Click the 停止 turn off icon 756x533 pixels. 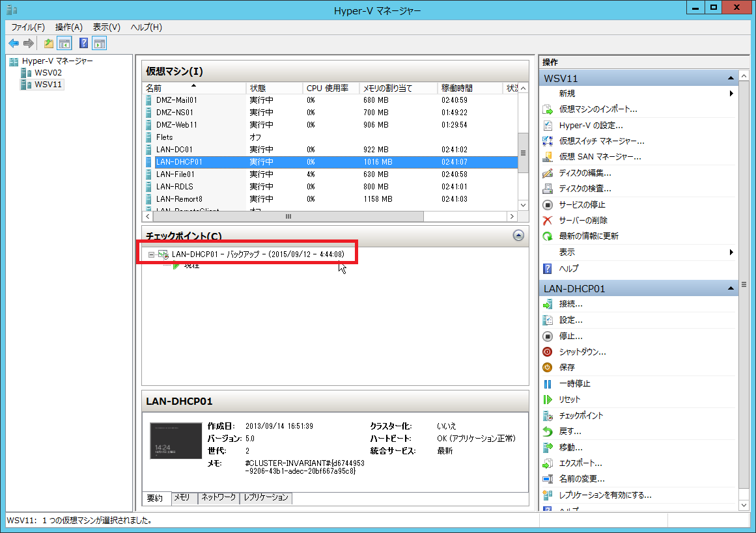click(548, 336)
